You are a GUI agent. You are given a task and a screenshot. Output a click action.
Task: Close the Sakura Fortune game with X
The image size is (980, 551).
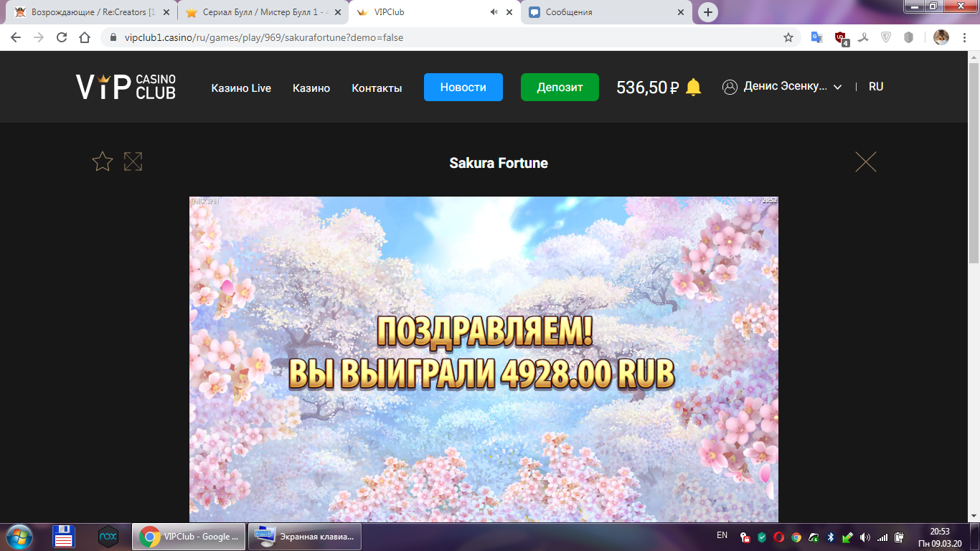tap(866, 162)
